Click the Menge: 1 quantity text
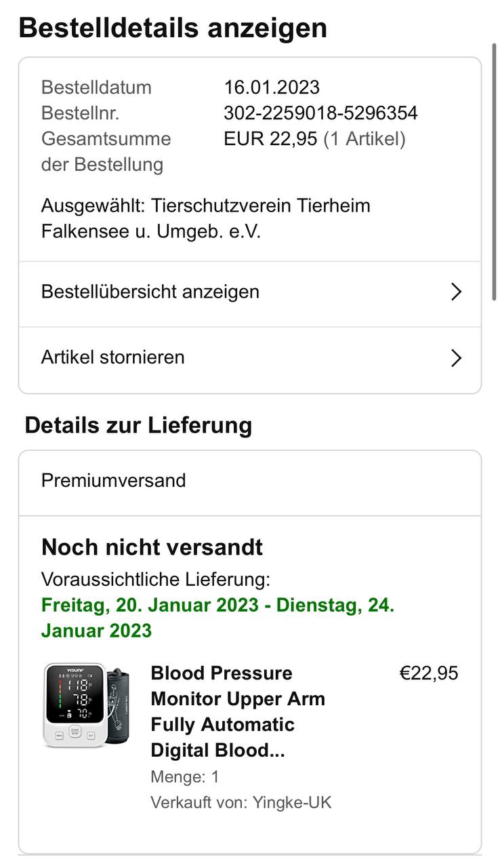This screenshot has height=868, width=500. click(x=185, y=777)
